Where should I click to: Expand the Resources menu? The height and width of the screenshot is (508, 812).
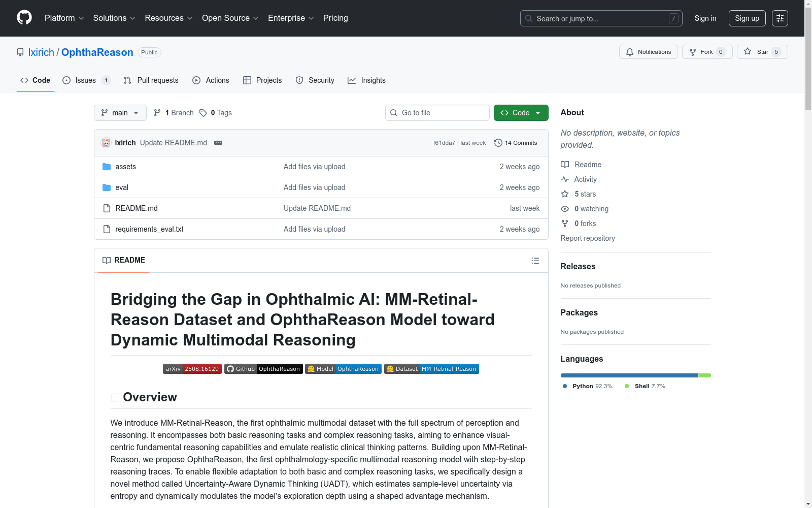click(168, 18)
